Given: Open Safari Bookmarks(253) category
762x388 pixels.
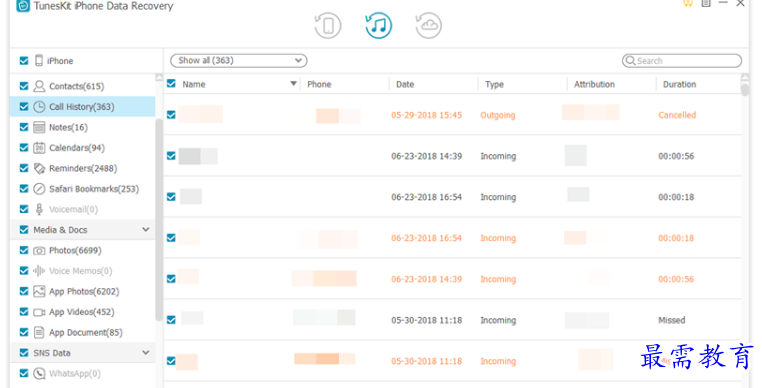Looking at the screenshot, I should coord(94,189).
